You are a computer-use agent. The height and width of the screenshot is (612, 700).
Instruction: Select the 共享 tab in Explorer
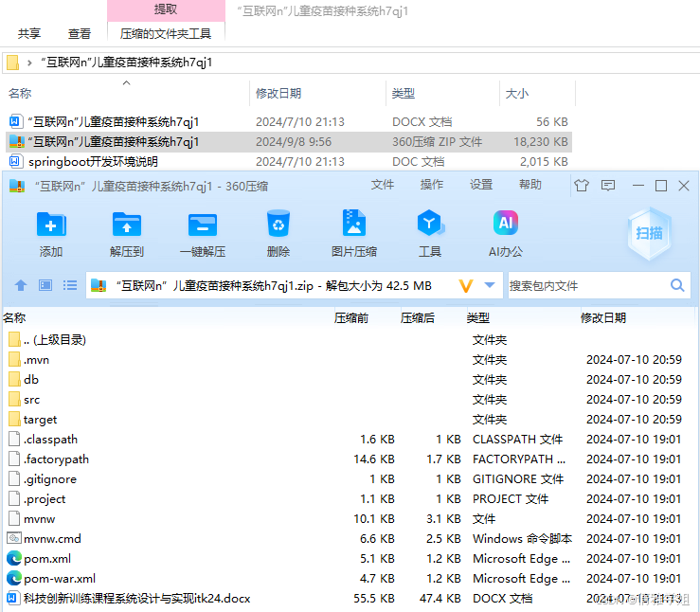coord(29,34)
